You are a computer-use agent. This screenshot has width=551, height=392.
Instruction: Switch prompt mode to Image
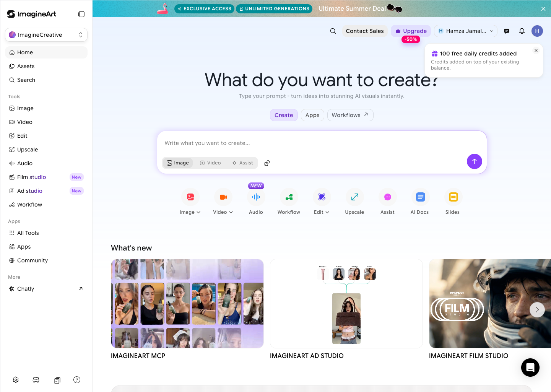(x=178, y=163)
